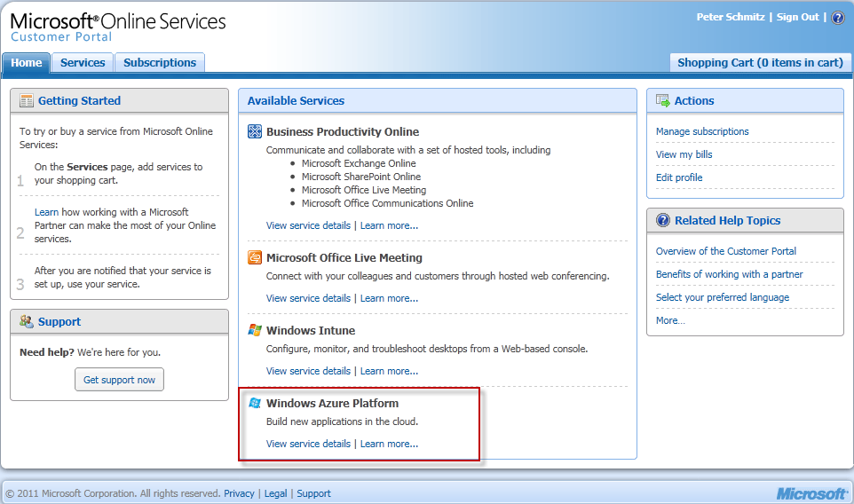Click the Microsoft Office Live Meeting icon
Image resolution: width=854 pixels, height=504 pixels.
point(255,257)
